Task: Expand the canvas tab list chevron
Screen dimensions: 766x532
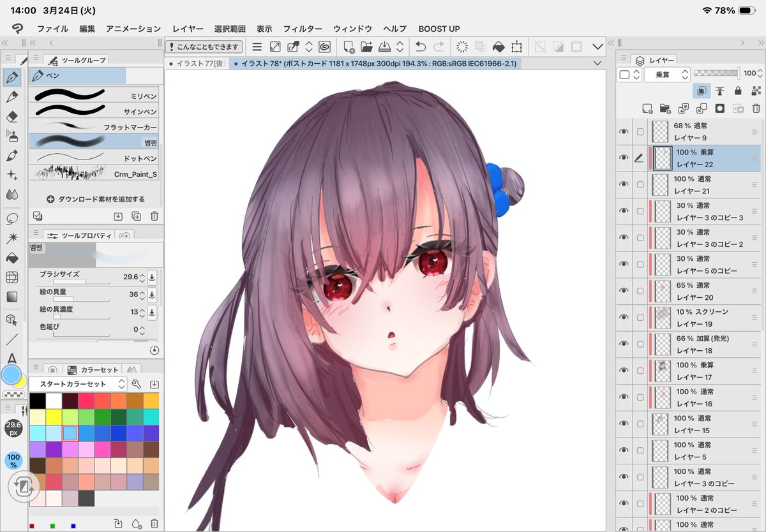Action: pos(597,63)
